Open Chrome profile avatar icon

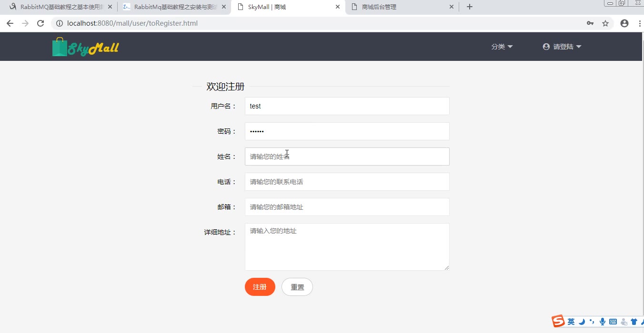[x=624, y=23]
